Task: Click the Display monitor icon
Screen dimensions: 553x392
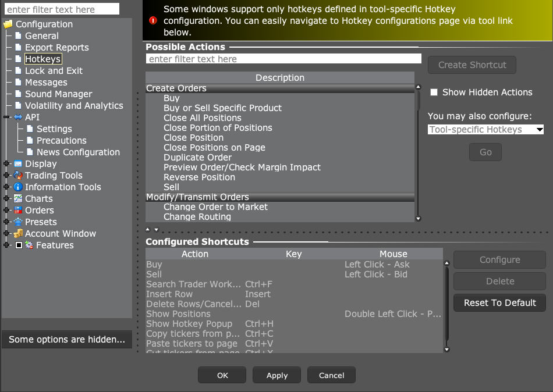Action: coord(18,163)
